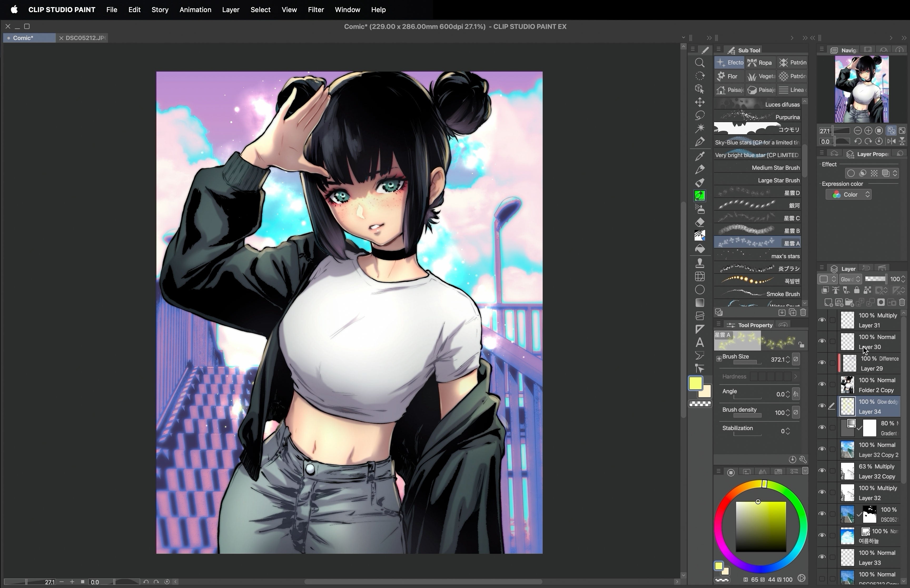Select the Zoom magnifier tool
Screen dimensions: 910x588
click(x=700, y=63)
